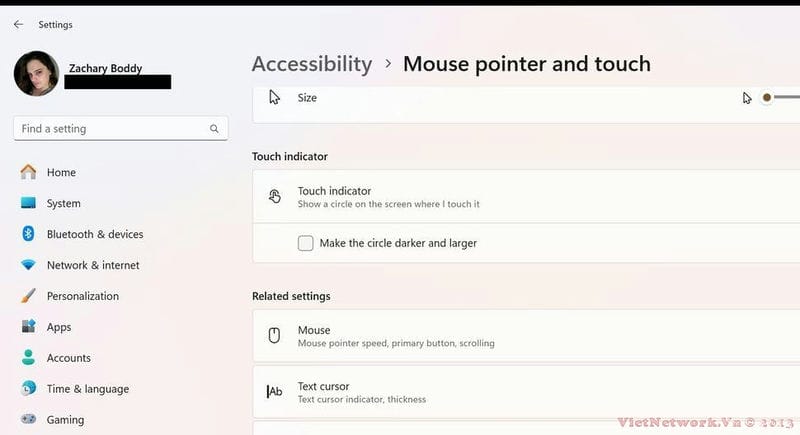The height and width of the screenshot is (435, 800).
Task: Select the Apps icon in the sidebar
Action: [29, 326]
